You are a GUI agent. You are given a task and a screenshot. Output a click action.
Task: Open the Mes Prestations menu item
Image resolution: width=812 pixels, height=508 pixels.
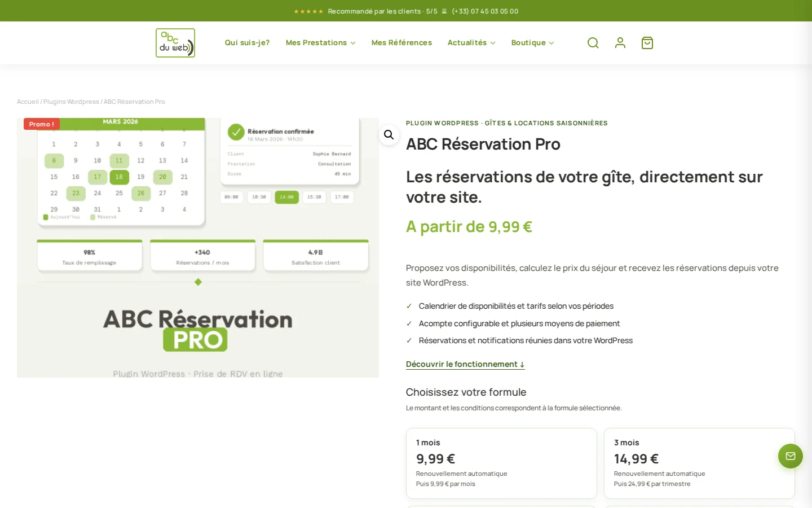click(316, 43)
